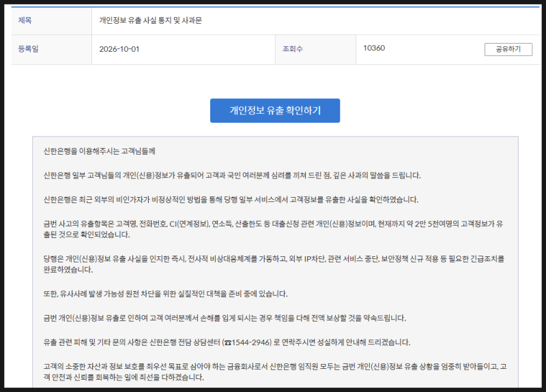Click the paragraph beginning 당행은 개인(신용)정보 유출 사실을
This screenshot has height=392, width=546.
(274, 264)
